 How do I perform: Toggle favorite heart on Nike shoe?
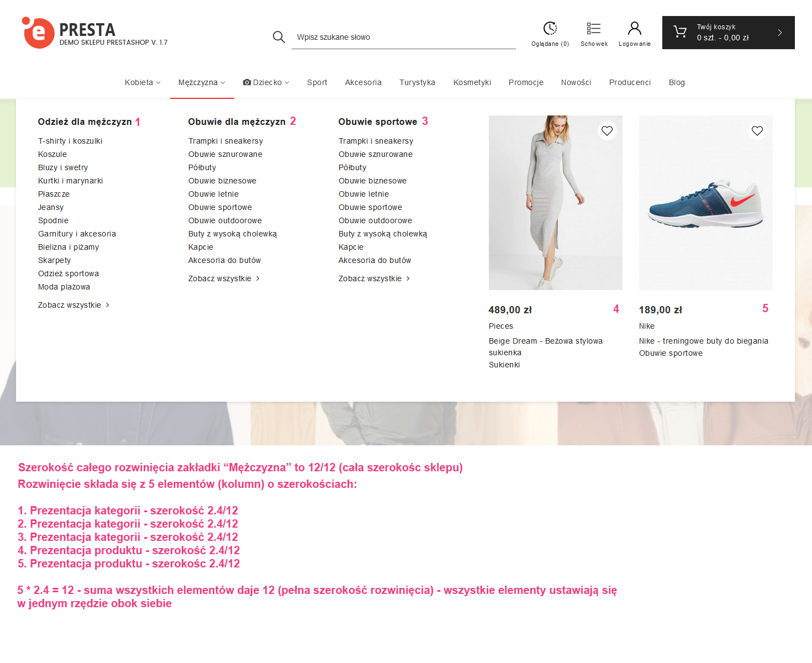[757, 131]
